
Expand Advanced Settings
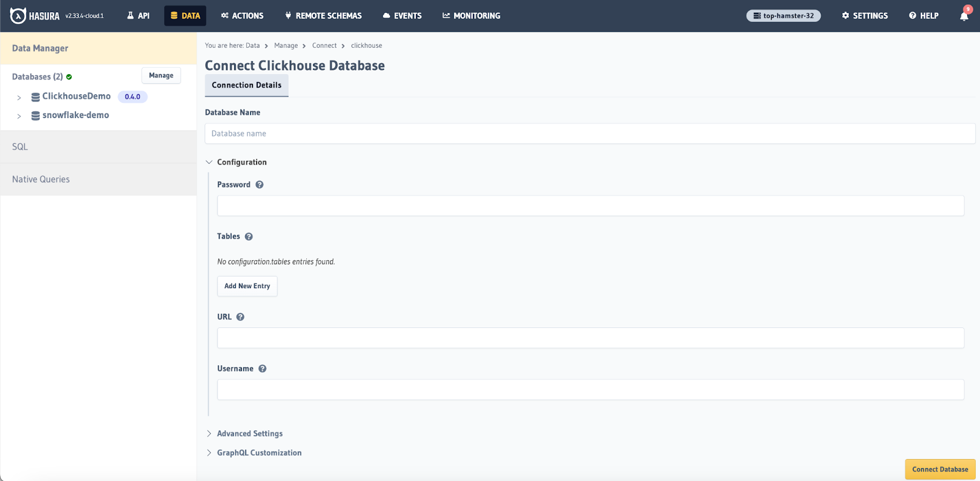point(244,434)
